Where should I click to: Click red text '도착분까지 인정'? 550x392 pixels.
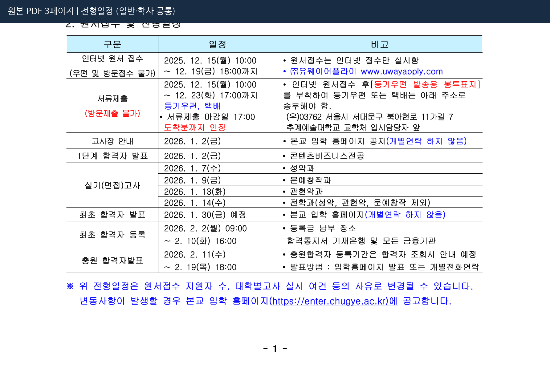click(195, 127)
